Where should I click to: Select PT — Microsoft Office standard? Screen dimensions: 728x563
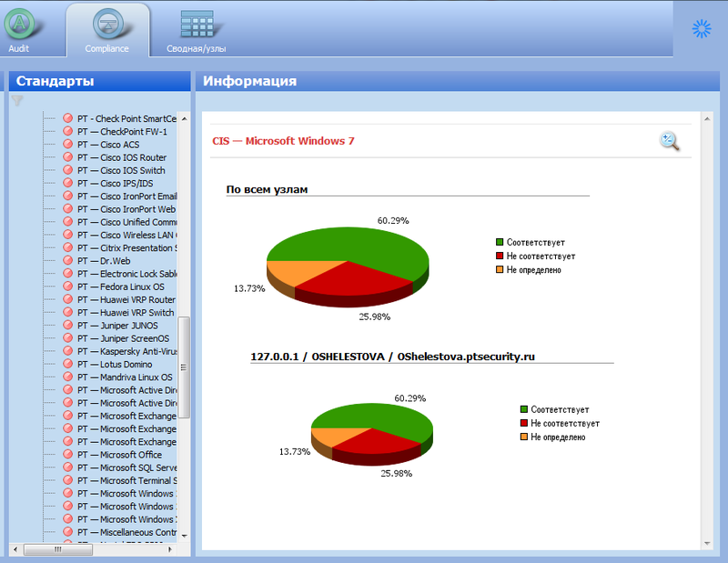(119, 455)
